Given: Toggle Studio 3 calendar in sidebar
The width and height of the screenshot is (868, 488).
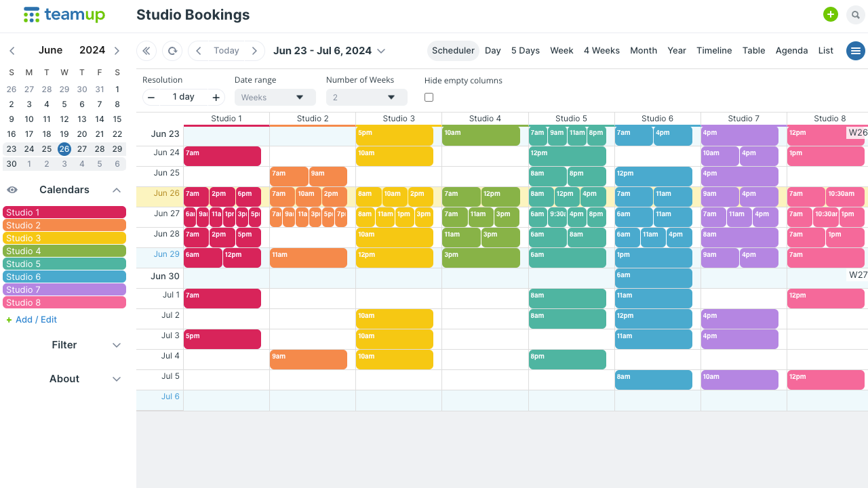Looking at the screenshot, I should 64,239.
